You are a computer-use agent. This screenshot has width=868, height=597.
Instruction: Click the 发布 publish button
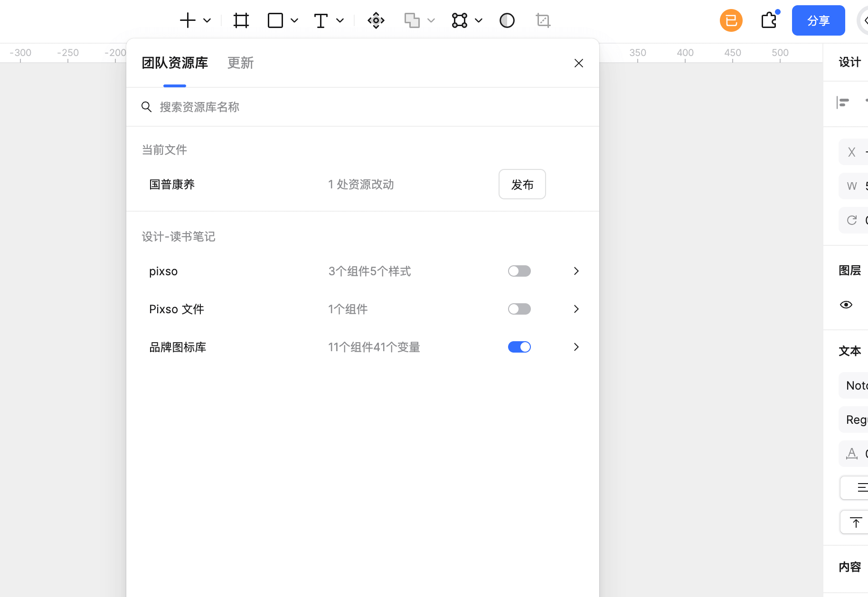522,184
